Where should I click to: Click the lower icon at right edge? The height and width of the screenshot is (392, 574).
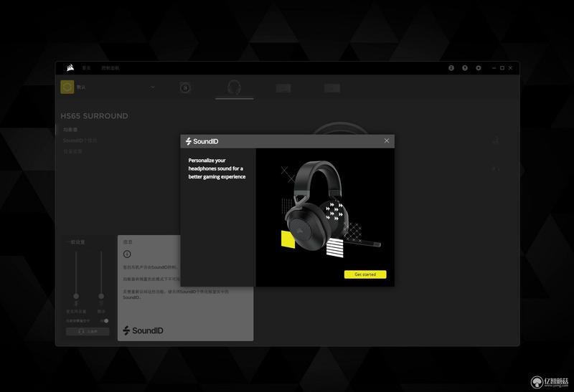(x=495, y=169)
